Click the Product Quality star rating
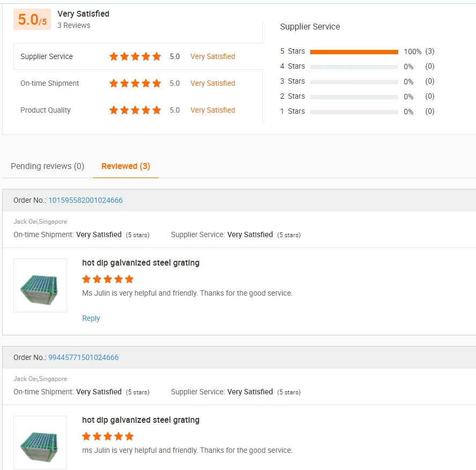476x470 pixels. pos(135,110)
